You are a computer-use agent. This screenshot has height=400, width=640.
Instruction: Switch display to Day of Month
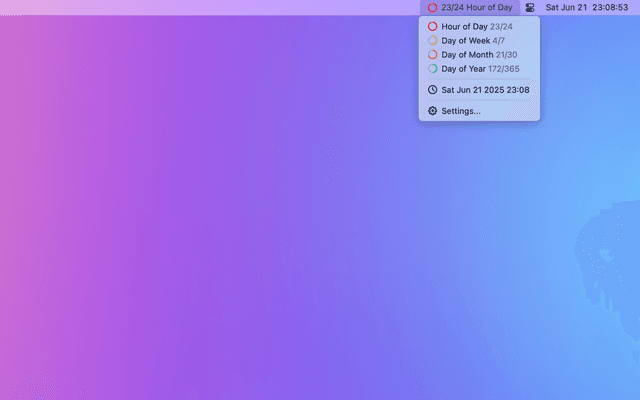coord(467,55)
